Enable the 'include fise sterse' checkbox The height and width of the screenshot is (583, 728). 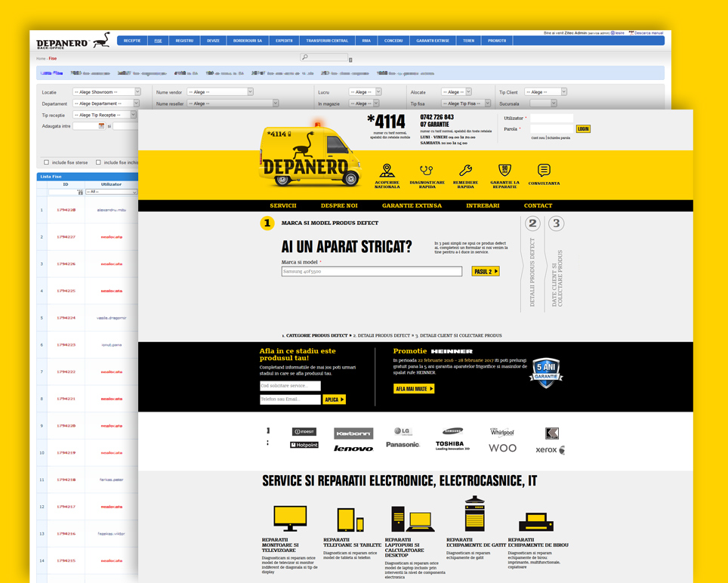(x=46, y=162)
